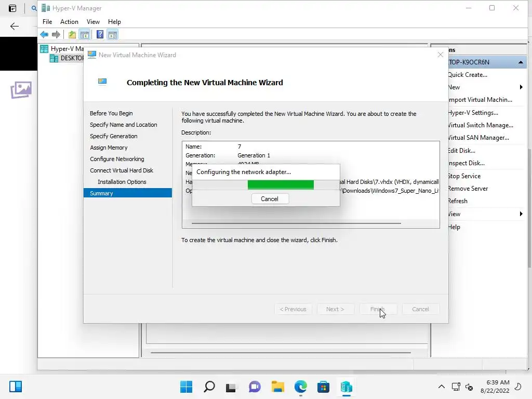Open File Explorer from taskbar

coord(278,387)
